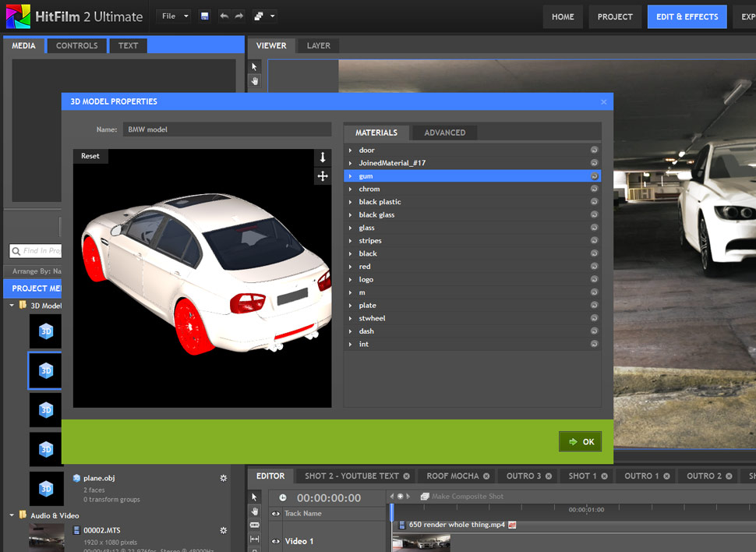Viewport: 756px width, 552px height.
Task: Switch to the OUTRO 1 timeline tab
Action: pyautogui.click(x=641, y=476)
